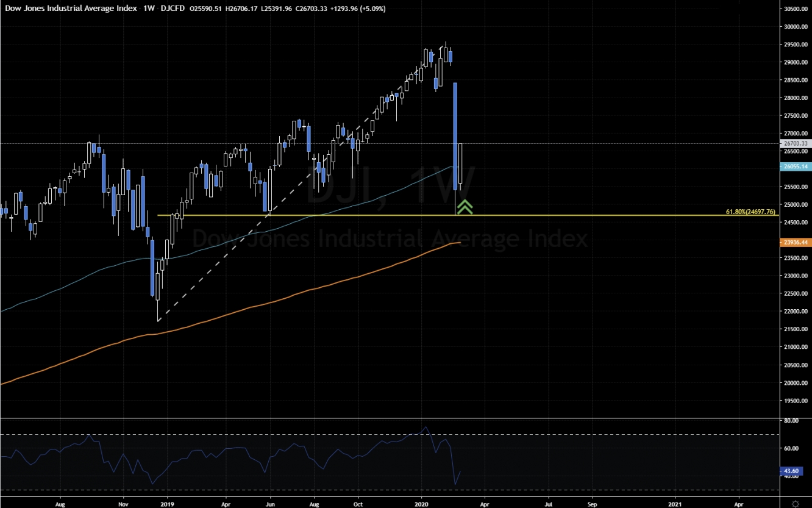
Task: Click the orange moving average tag 23936.44
Action: (795, 242)
